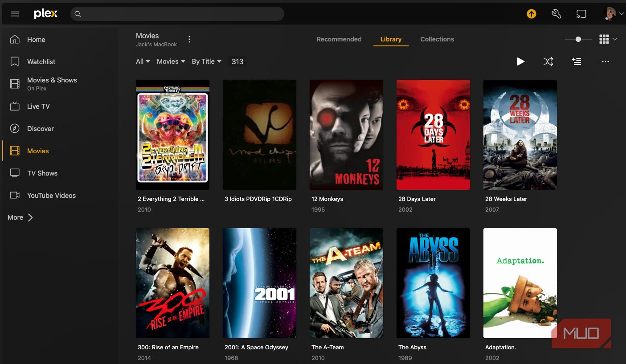
Task: Open the three-dot menu beside Movies title
Action: [x=189, y=39]
